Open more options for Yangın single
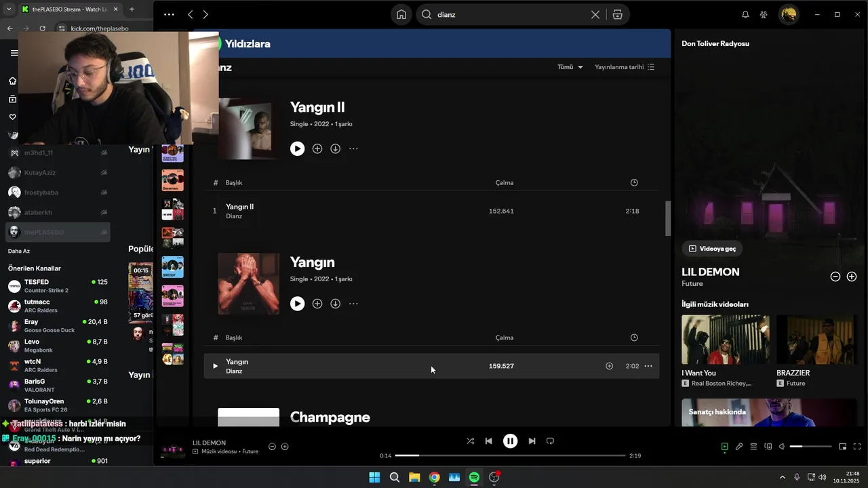Screen dimensions: 868x488 [x=353, y=304]
